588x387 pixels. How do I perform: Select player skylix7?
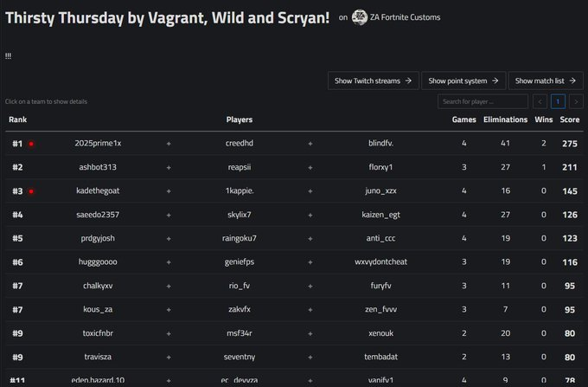(240, 215)
